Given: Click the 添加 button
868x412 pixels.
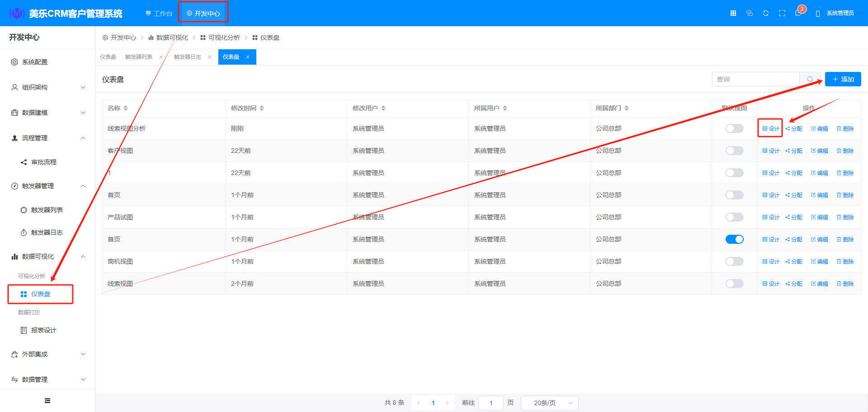Looking at the screenshot, I should point(843,79).
